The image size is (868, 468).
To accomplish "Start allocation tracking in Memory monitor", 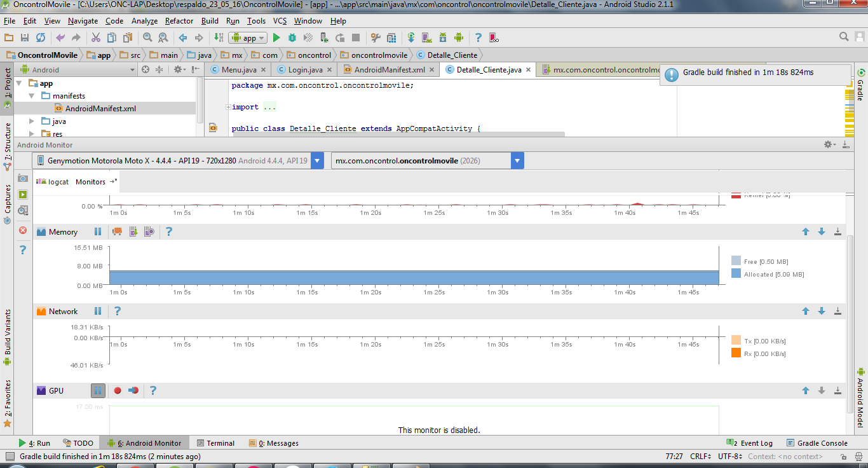I will (149, 232).
